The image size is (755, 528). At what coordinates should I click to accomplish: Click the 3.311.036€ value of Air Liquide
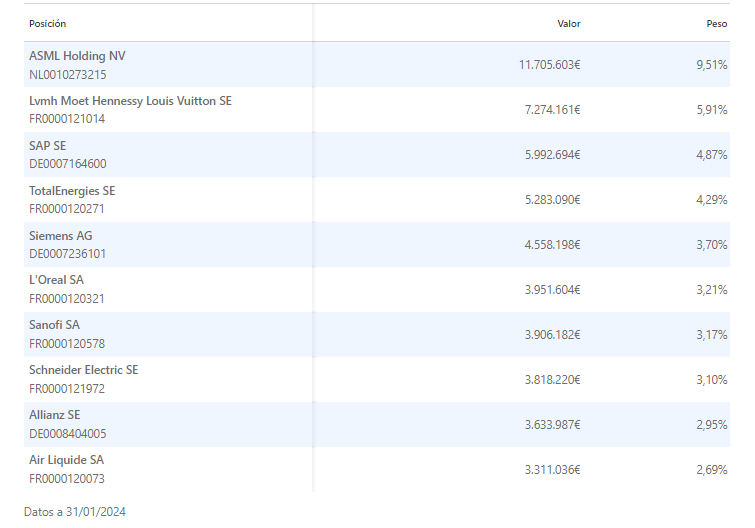point(552,470)
